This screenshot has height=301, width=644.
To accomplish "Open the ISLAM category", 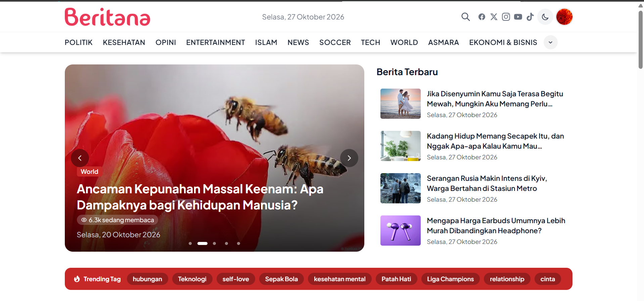I will pyautogui.click(x=266, y=43).
